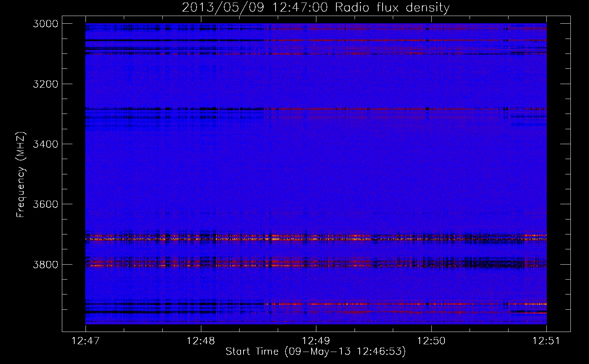Click the 'Frequency (MHZ)' axis label
The width and height of the screenshot is (589, 364).
20,175
